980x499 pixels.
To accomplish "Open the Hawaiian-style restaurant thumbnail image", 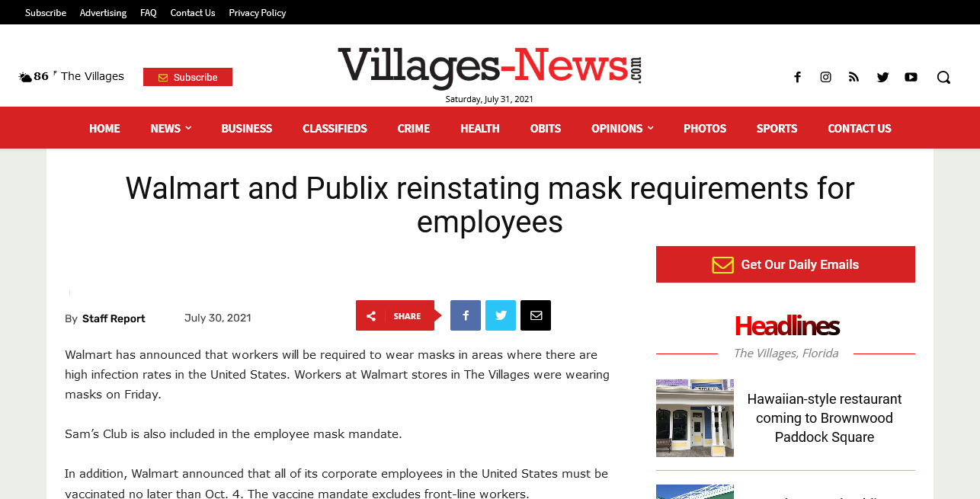I will point(695,418).
